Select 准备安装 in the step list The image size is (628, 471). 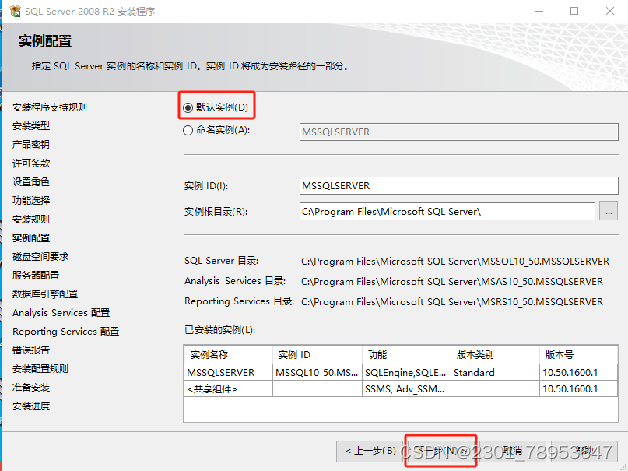click(31, 387)
